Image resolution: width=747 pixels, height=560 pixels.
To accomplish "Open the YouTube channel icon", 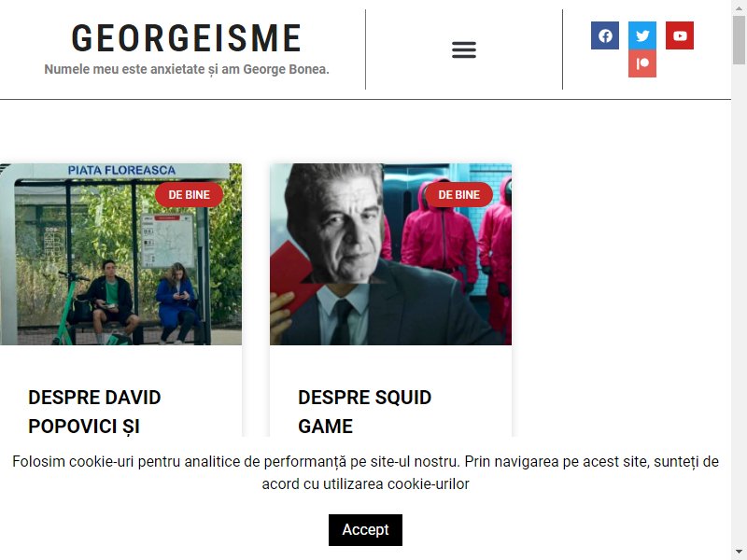I will (x=680, y=35).
